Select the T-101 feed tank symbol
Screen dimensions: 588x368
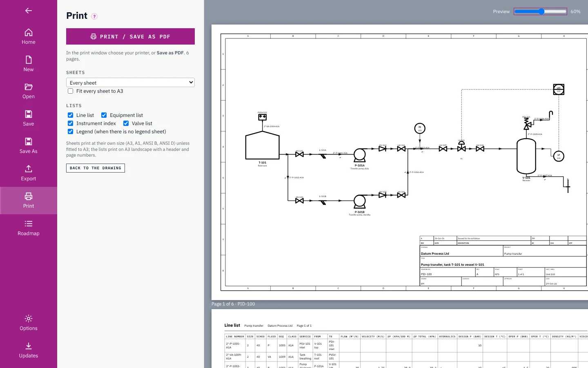pos(263,145)
